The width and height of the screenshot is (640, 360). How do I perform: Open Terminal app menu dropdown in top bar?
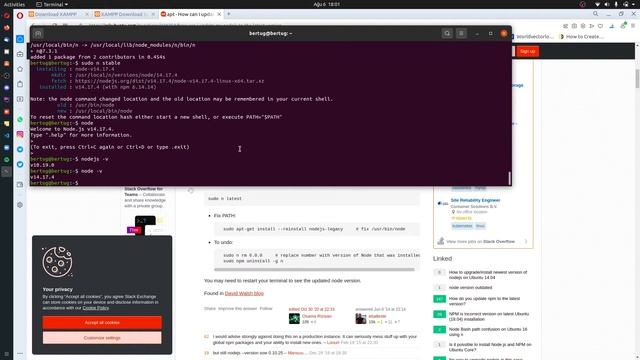[52, 4]
